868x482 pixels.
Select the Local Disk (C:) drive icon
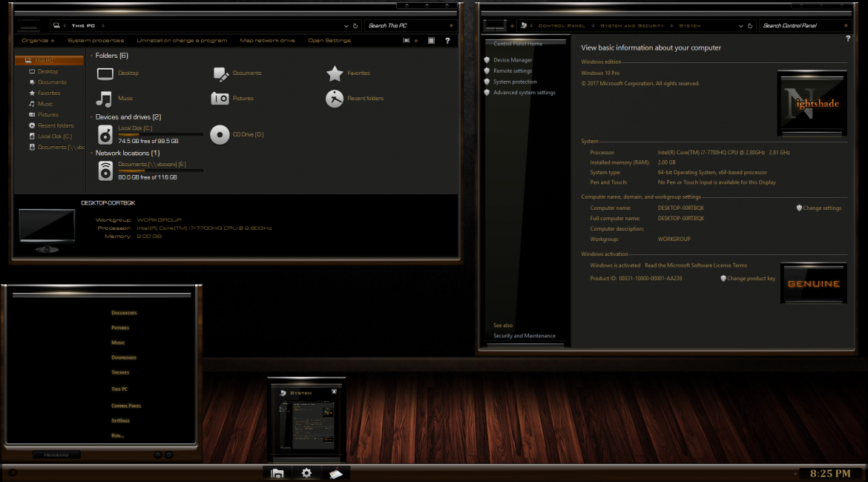point(105,135)
